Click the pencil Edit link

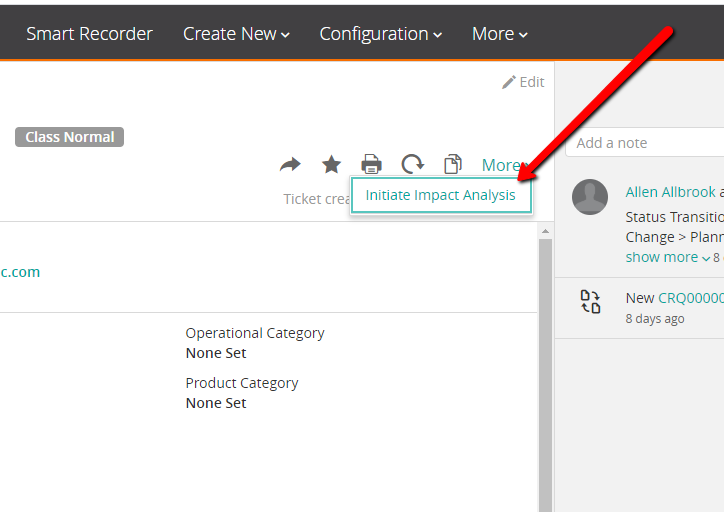(523, 82)
